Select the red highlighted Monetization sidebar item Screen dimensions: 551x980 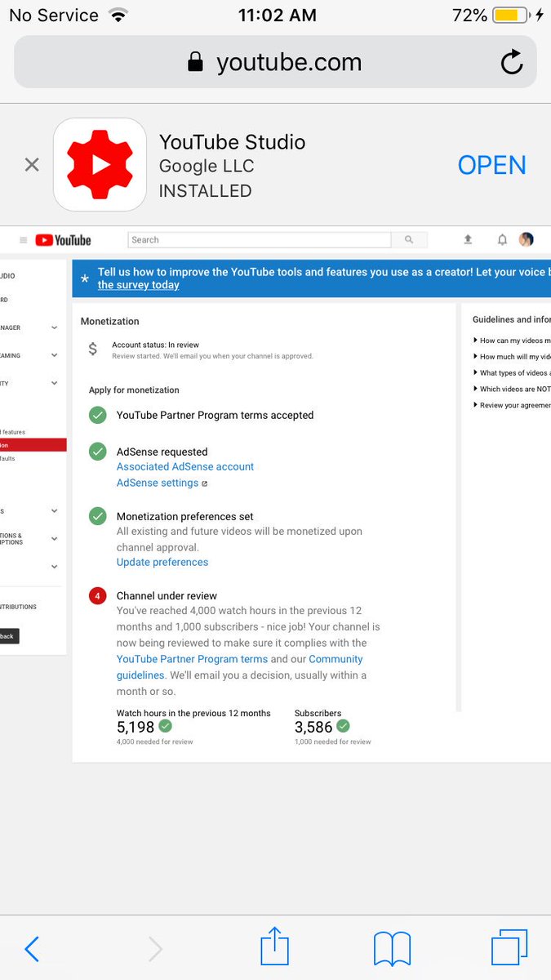coord(33,445)
